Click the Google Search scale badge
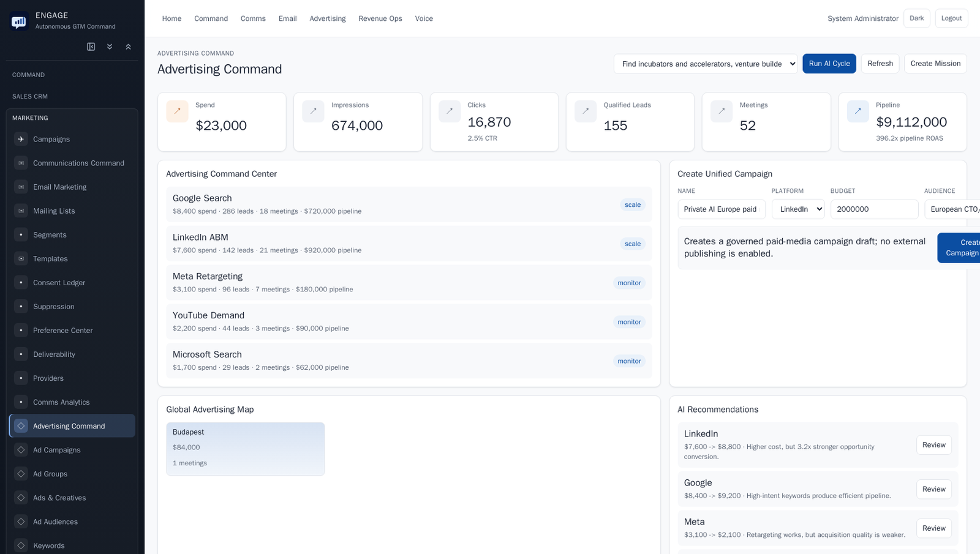 coord(633,204)
